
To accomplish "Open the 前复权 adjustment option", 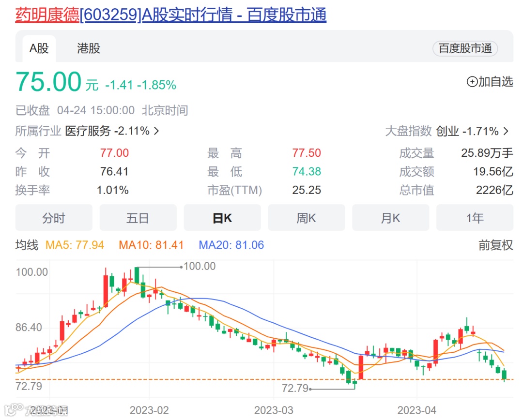I will click(x=496, y=245).
